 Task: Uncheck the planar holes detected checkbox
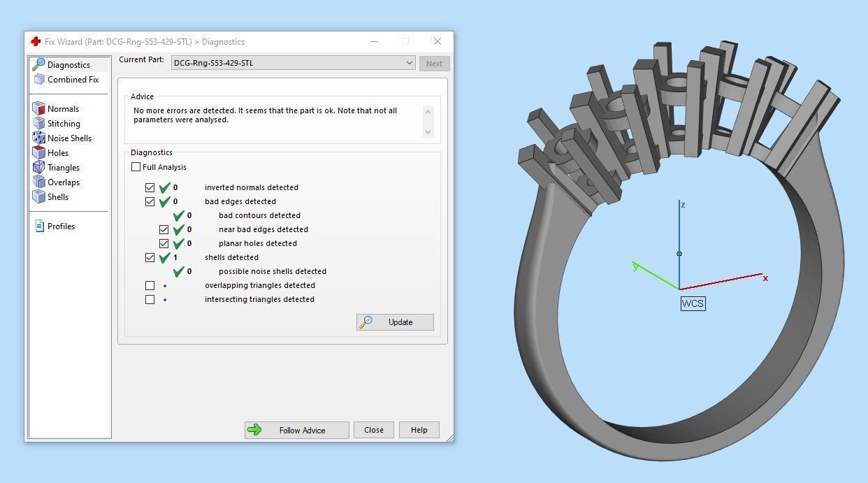164,243
